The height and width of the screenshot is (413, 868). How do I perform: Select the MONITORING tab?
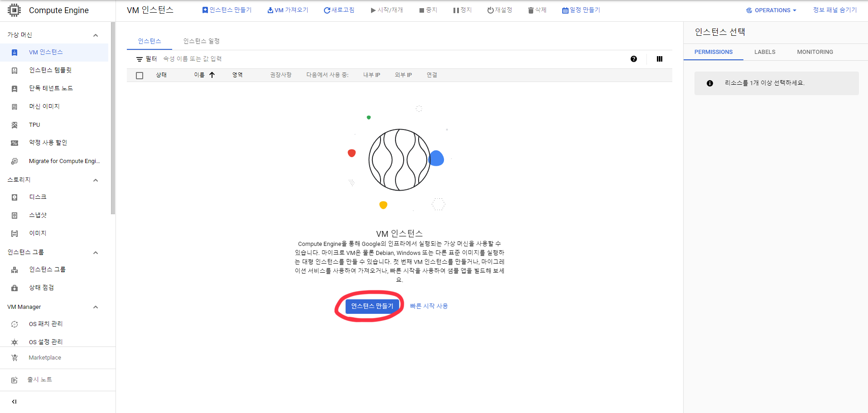pos(815,52)
